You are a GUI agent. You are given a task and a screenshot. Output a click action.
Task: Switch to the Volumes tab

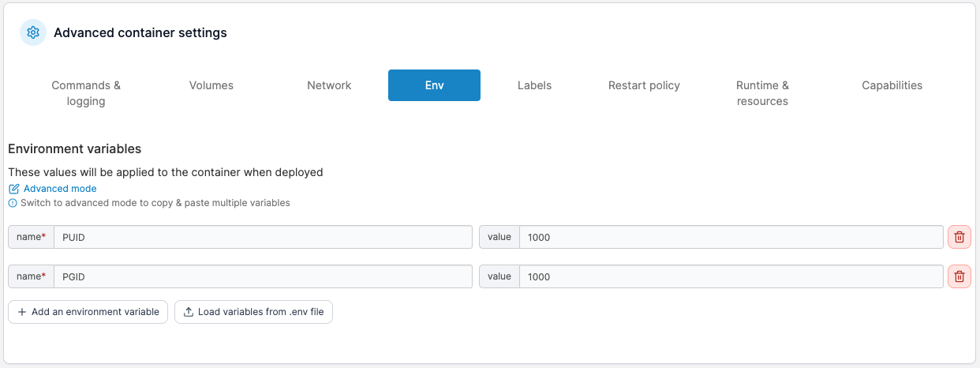(x=211, y=85)
